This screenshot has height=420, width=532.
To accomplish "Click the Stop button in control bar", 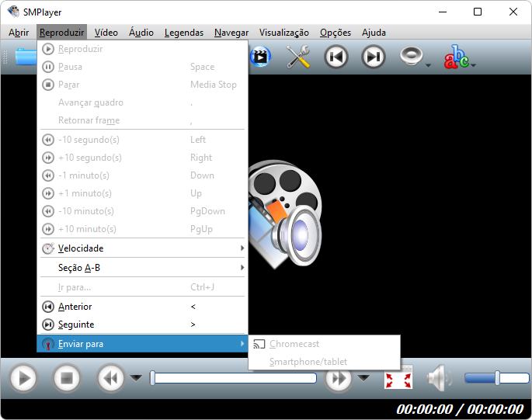I will 67,378.
